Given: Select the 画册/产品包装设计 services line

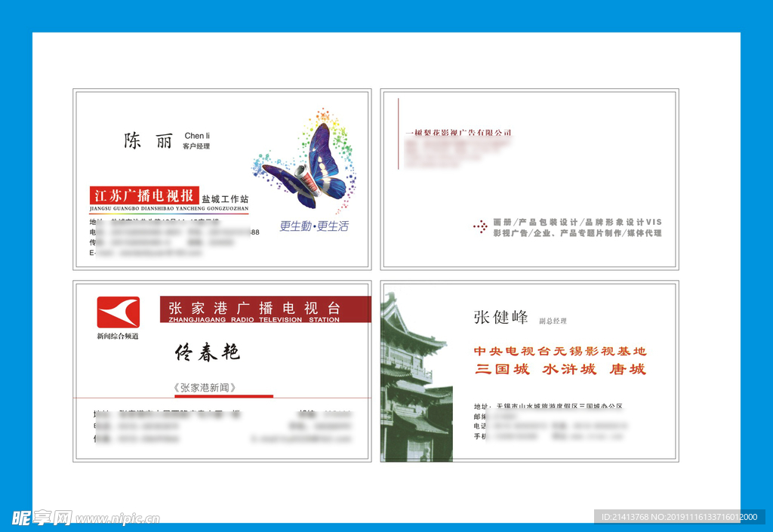Looking at the screenshot, I should point(577,222).
